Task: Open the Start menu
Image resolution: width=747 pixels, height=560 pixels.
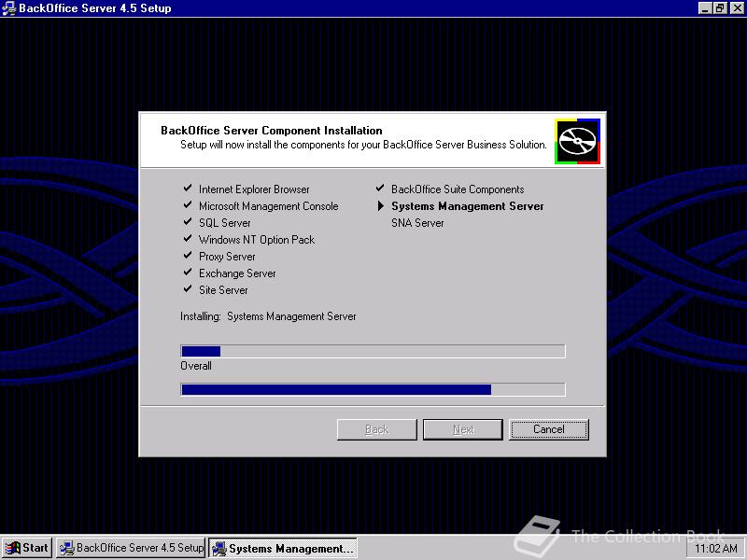Action: pyautogui.click(x=27, y=548)
